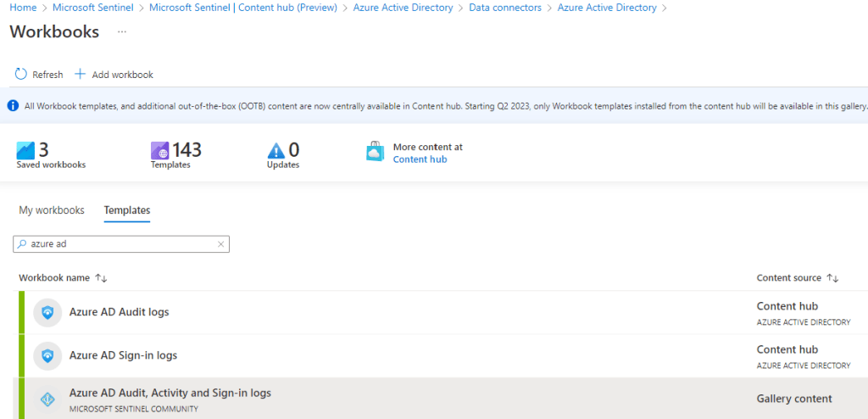Select the Templates tab
Screen dimensions: 868x419
[x=127, y=210]
